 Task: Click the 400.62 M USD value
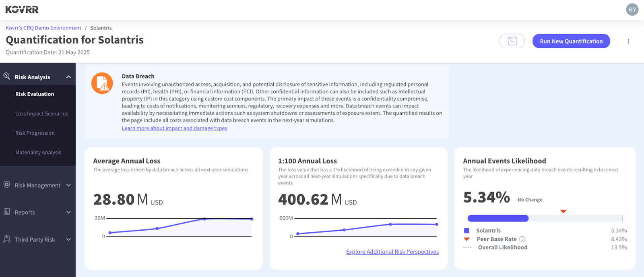coord(317,199)
